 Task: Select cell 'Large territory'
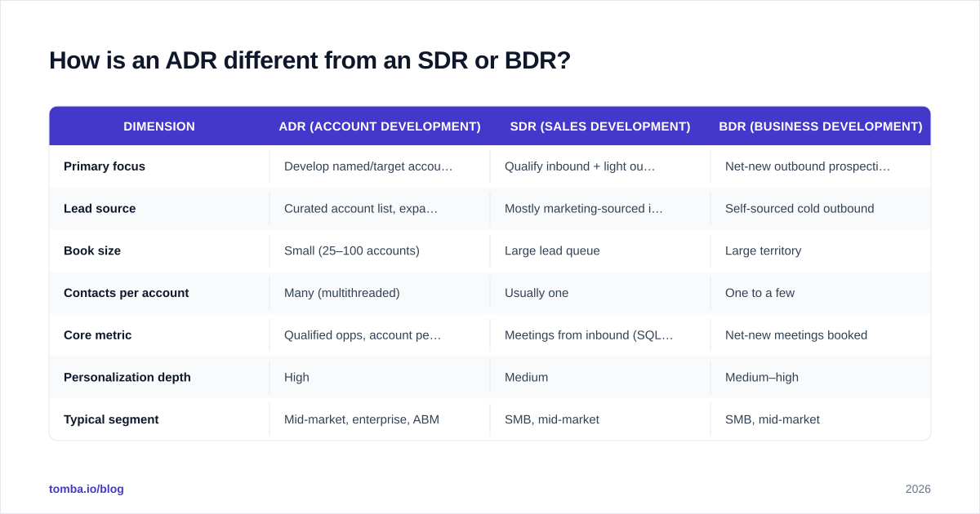[x=821, y=251]
